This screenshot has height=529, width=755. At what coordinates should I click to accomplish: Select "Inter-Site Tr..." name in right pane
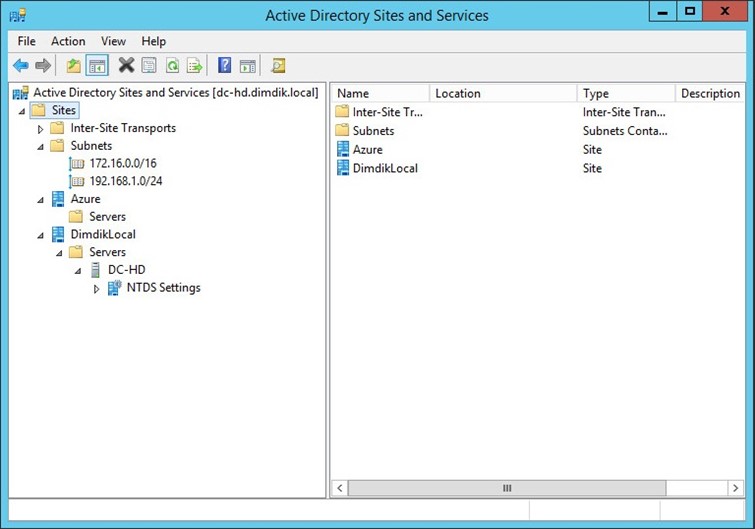[388, 112]
